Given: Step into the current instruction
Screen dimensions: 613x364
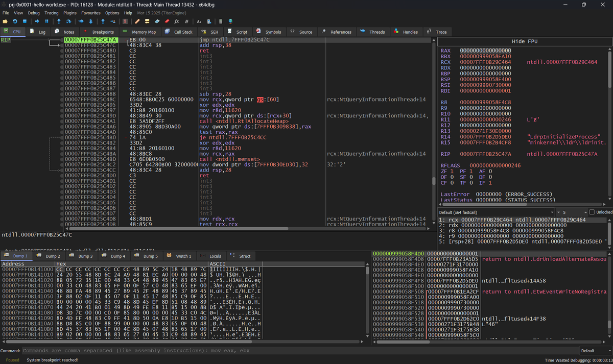Looking at the screenshot, I should point(58,21).
